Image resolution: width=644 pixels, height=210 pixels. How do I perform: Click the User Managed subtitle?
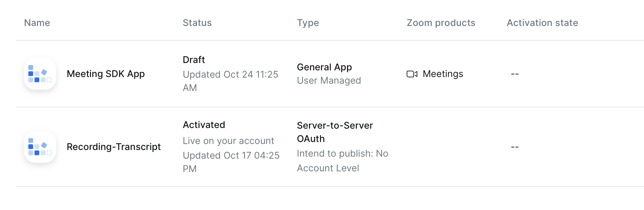click(329, 80)
